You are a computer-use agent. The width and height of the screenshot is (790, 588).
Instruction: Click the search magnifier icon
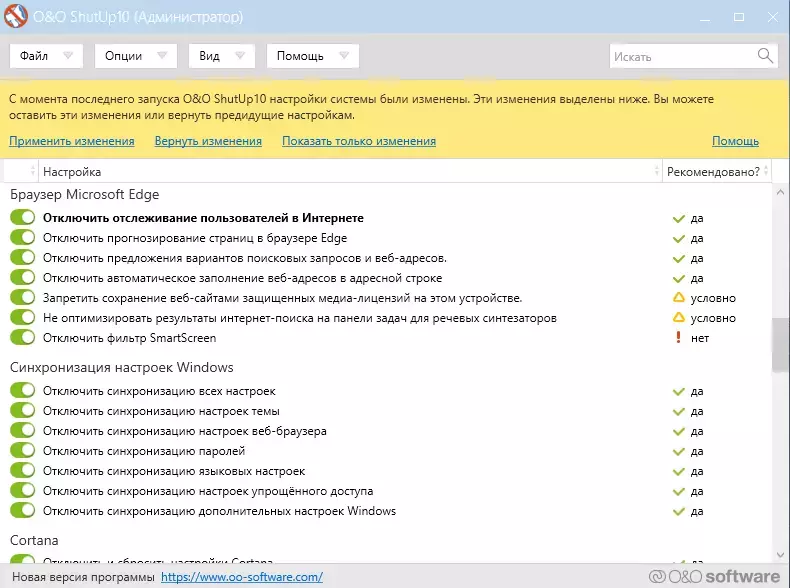click(765, 55)
